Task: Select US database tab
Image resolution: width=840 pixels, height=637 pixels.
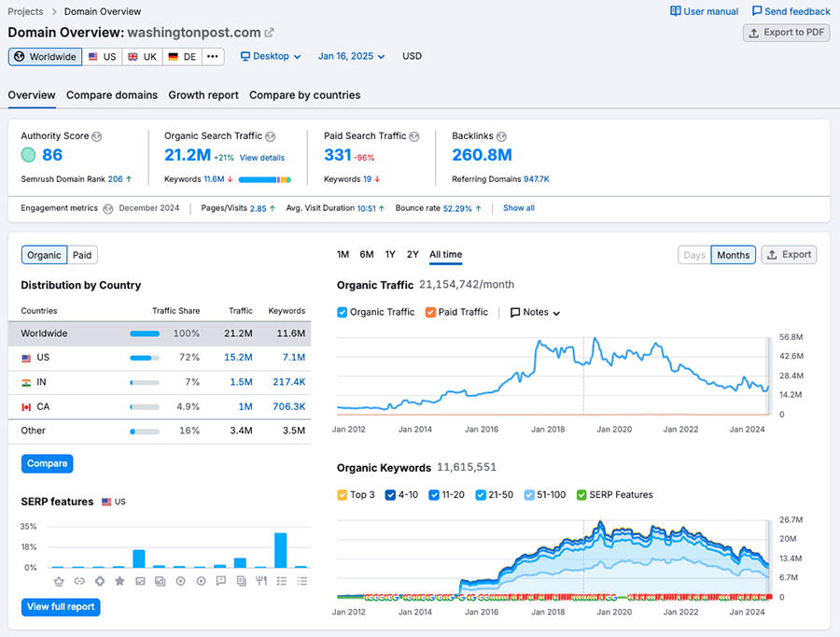Action: click(x=103, y=57)
